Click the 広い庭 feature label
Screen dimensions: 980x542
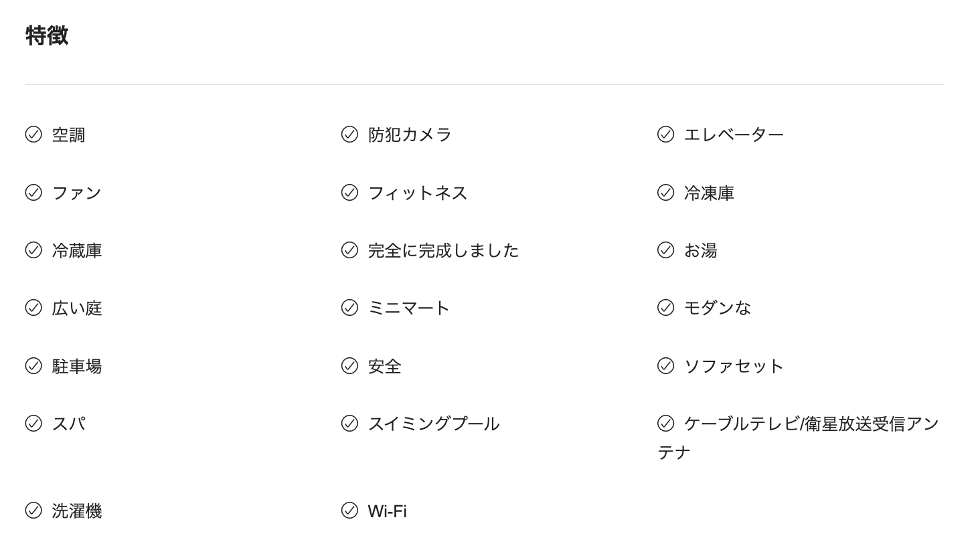click(x=77, y=308)
